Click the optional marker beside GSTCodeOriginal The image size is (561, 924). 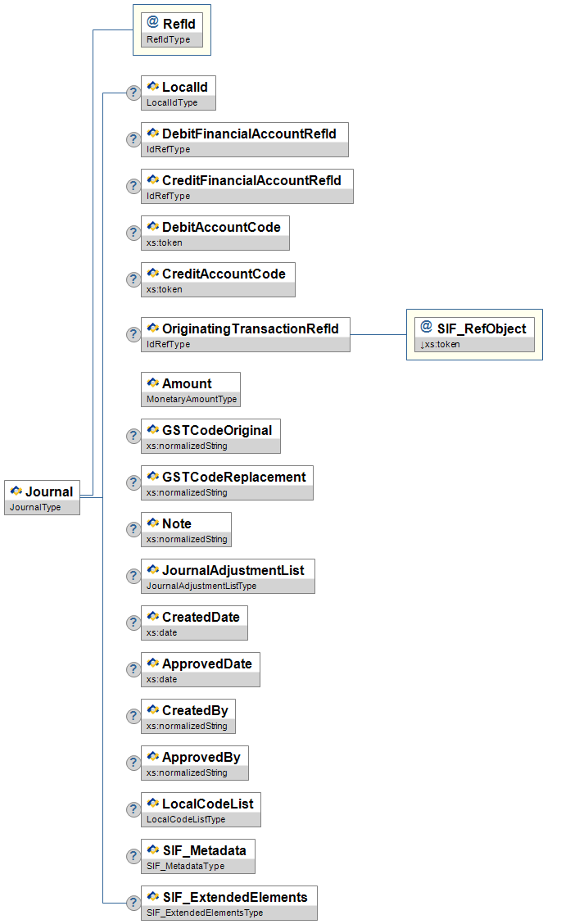(133, 436)
